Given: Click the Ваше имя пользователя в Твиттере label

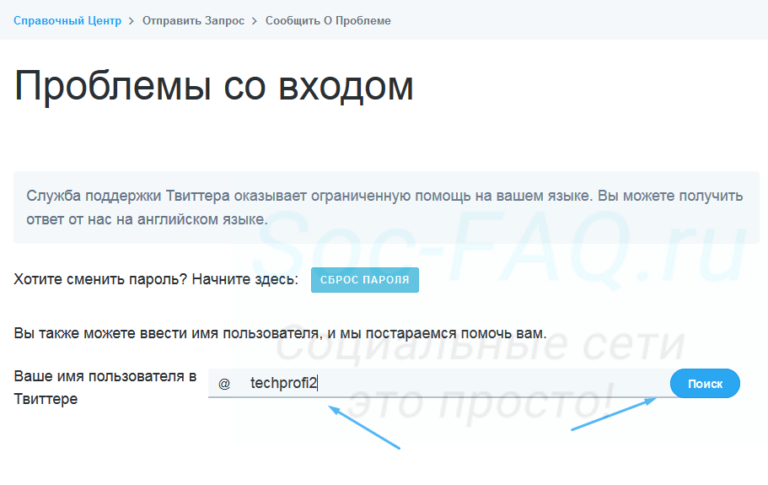Looking at the screenshot, I should click(x=105, y=388).
